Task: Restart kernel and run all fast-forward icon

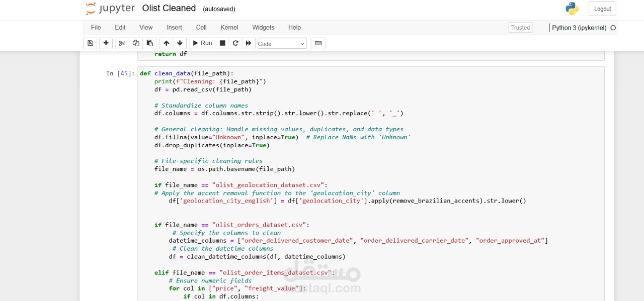Action: tap(249, 43)
